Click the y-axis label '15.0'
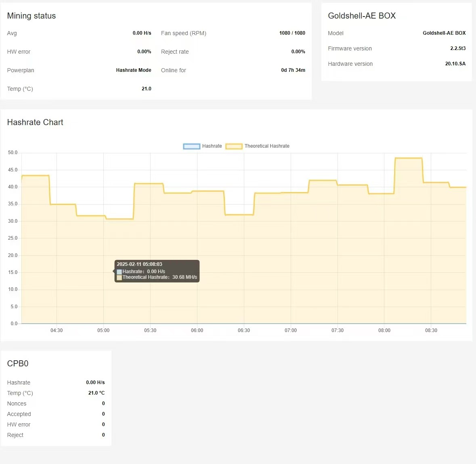Image resolution: width=476 pixels, height=464 pixels. point(13,272)
